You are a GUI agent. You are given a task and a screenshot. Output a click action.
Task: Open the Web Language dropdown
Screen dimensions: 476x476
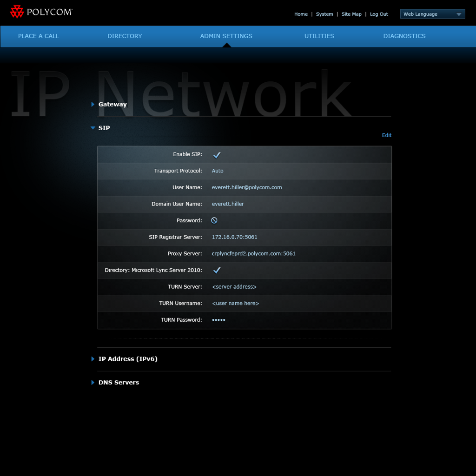(x=432, y=13)
